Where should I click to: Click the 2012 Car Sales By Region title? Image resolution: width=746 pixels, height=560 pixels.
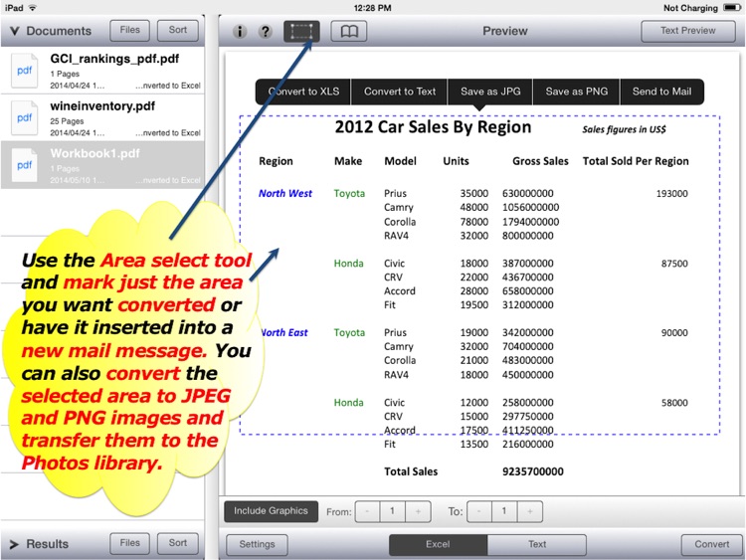[x=433, y=127]
